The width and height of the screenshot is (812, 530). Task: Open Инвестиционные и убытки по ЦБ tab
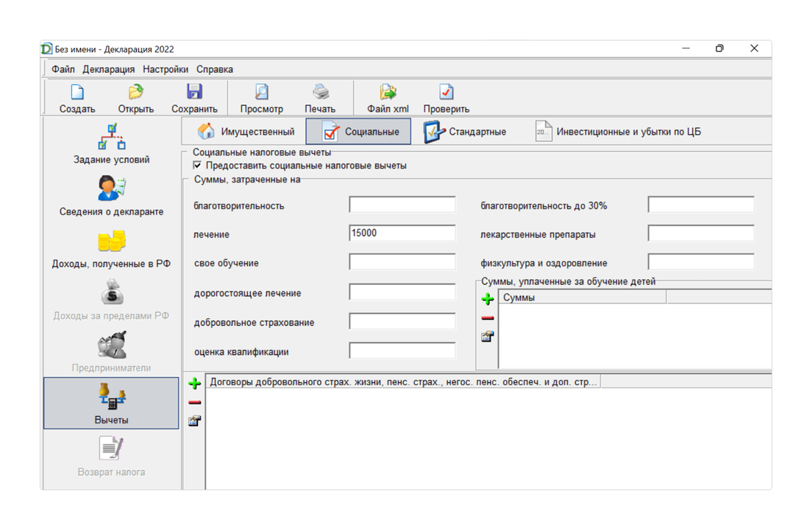pyautogui.click(x=618, y=132)
